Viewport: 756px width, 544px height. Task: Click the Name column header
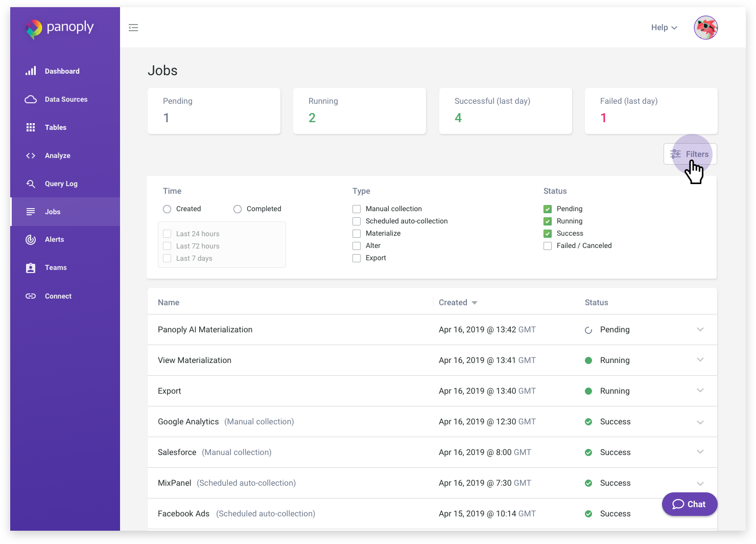point(169,303)
